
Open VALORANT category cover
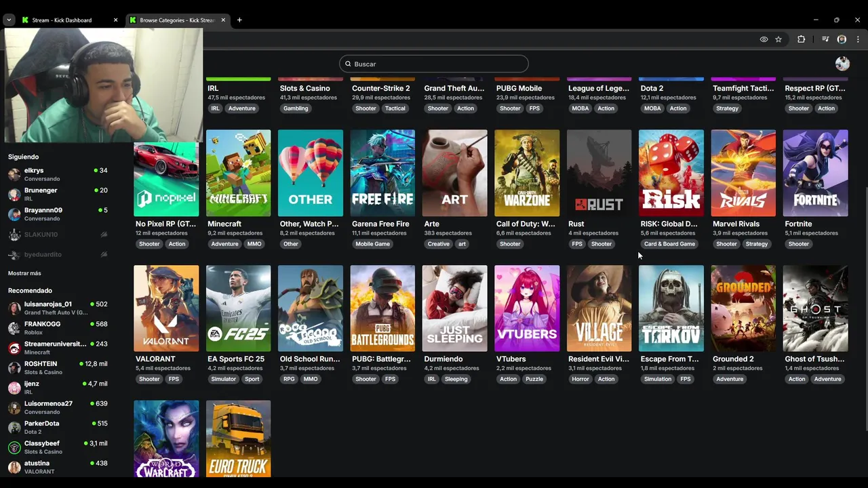(x=166, y=308)
